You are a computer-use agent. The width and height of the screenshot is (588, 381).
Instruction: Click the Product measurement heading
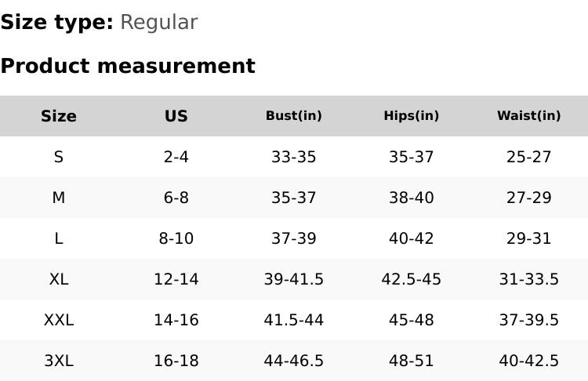[128, 66]
